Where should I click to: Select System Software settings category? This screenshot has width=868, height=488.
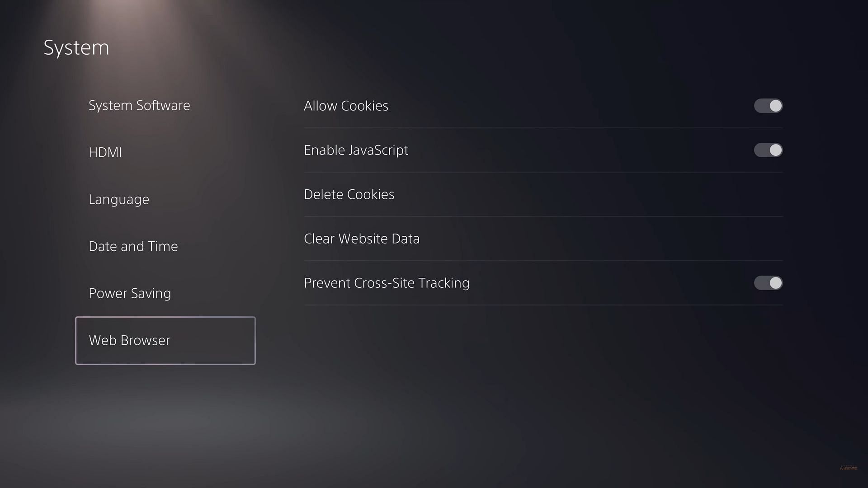139,105
